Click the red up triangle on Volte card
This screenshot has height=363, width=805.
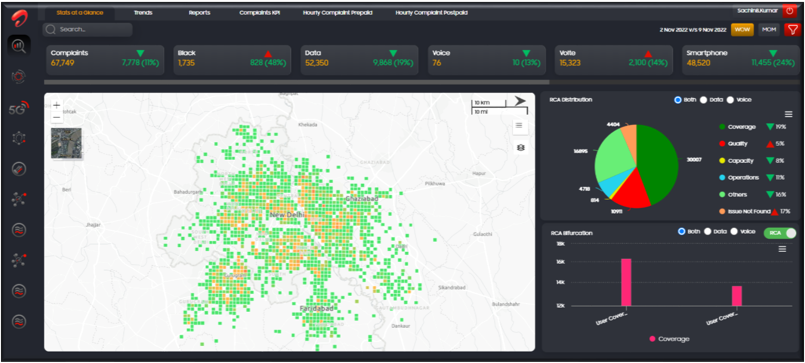[648, 53]
